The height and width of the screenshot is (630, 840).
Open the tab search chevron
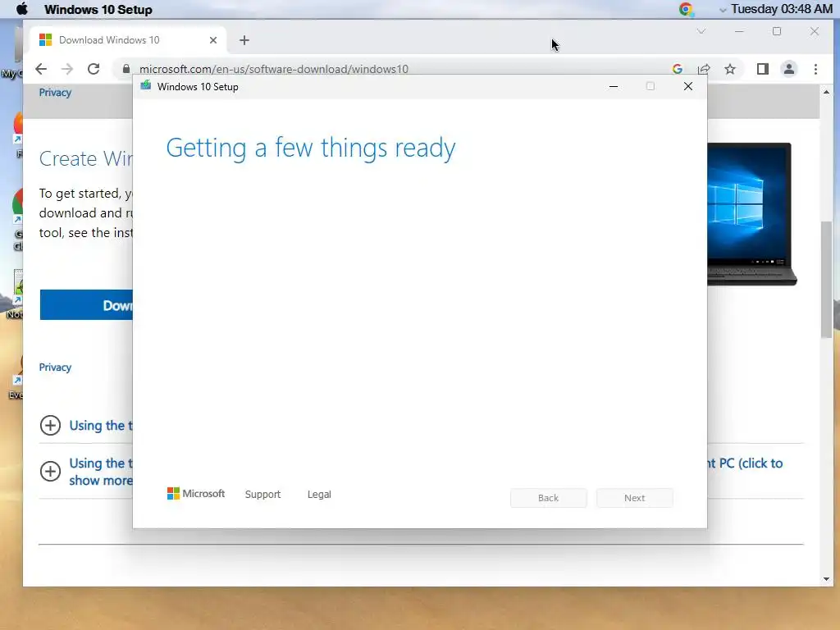tap(701, 32)
